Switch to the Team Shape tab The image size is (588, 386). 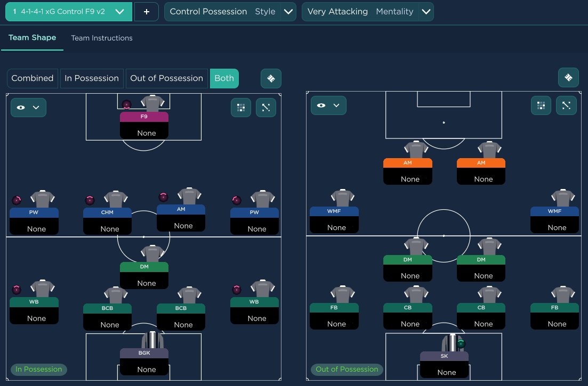[x=32, y=37]
